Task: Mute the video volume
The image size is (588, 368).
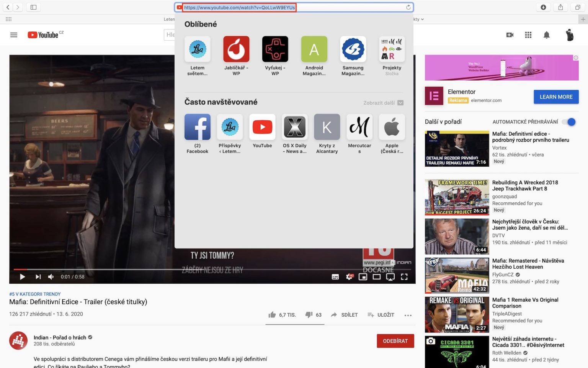Action: pyautogui.click(x=51, y=277)
